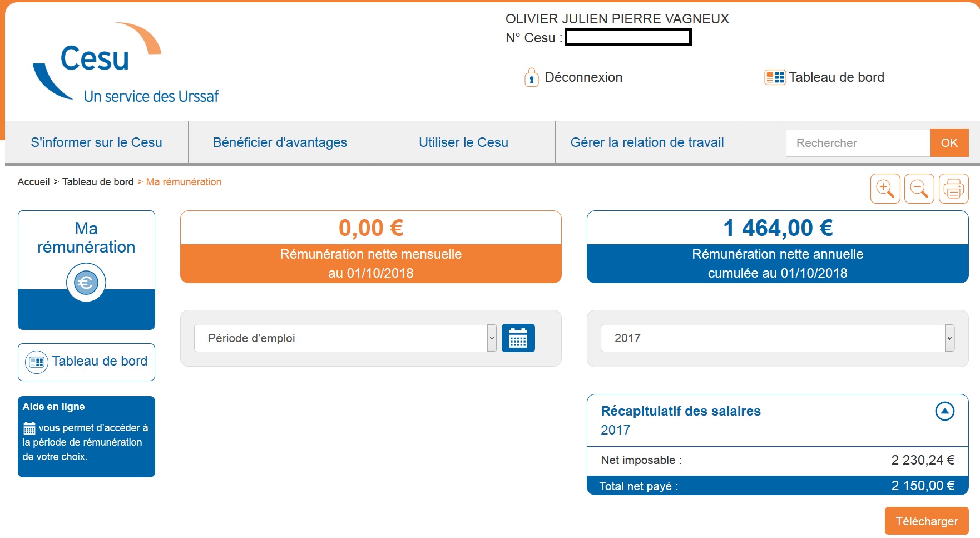Open the Bénéficier d'avantages menu

click(x=280, y=142)
